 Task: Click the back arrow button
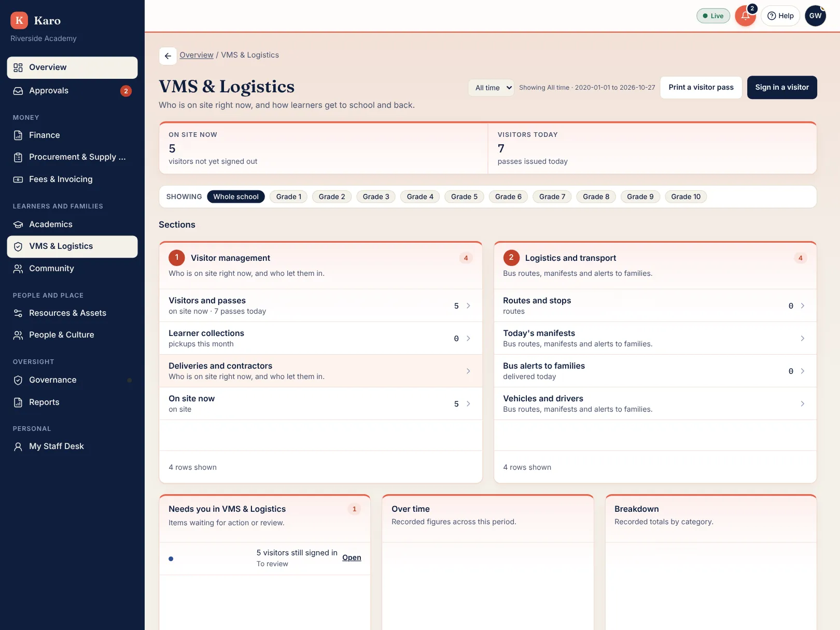[167, 55]
